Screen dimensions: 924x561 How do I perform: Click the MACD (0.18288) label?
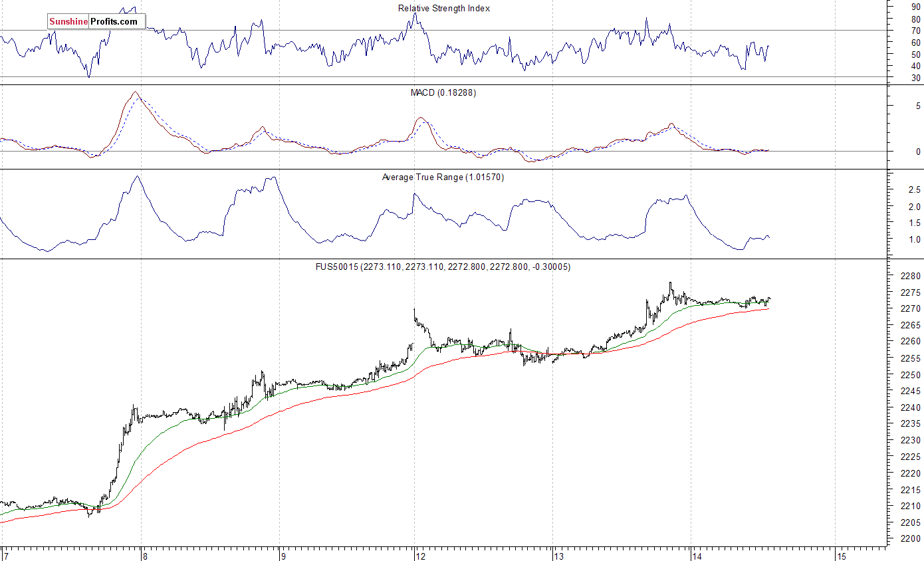pyautogui.click(x=443, y=92)
